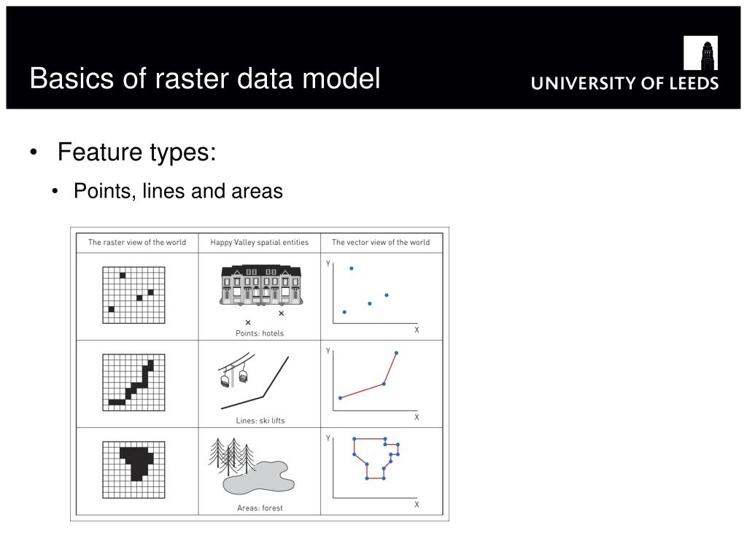The width and height of the screenshot is (747, 560).
Task: Click 'The raster view of the world' header
Action: [x=137, y=242]
